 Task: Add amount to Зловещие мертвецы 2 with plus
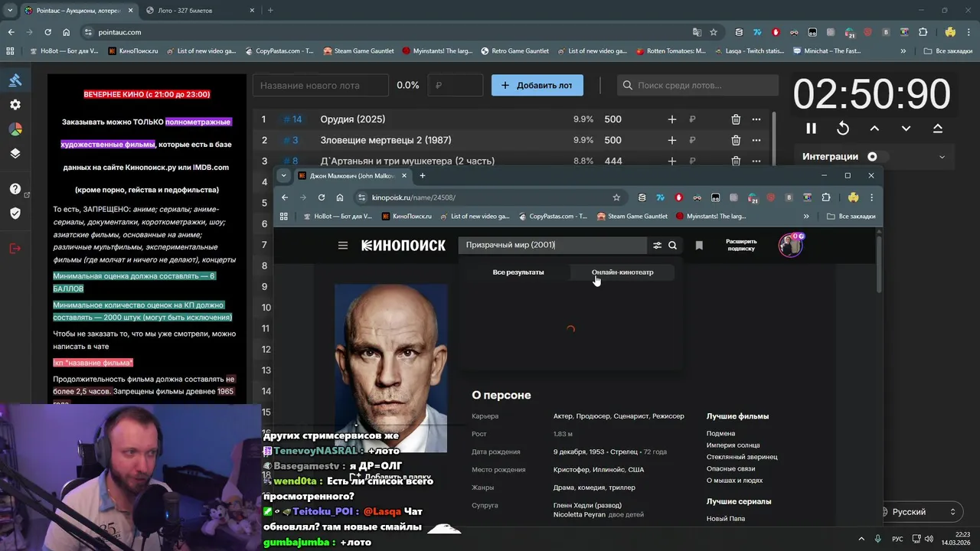pyautogui.click(x=672, y=140)
